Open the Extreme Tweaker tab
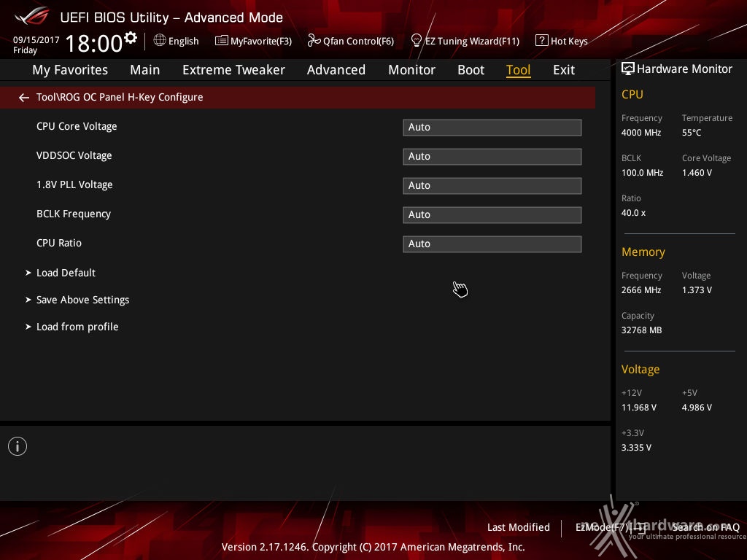The height and width of the screenshot is (560, 747). (233, 70)
